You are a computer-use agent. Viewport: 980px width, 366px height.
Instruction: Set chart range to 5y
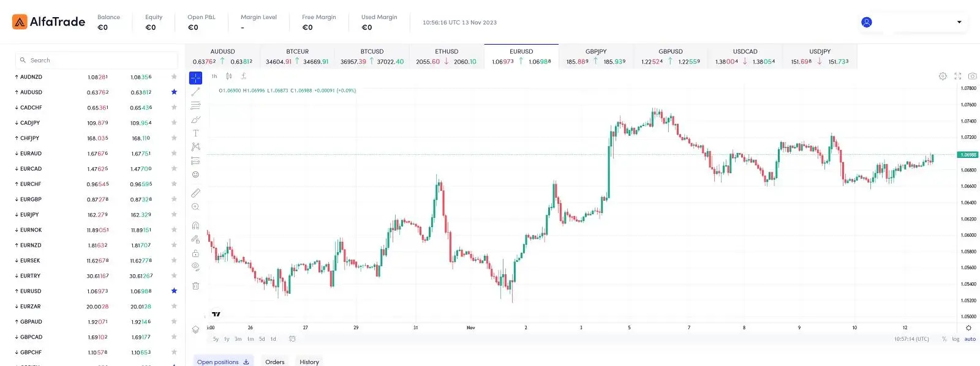(x=216, y=339)
